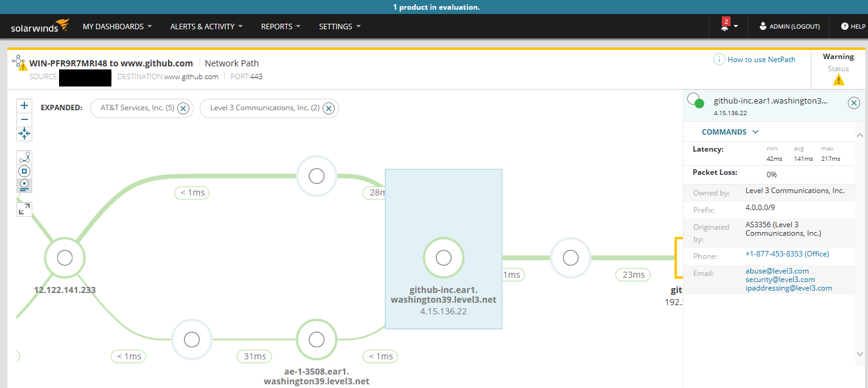Zoom in on the network path map
Image resolution: width=868 pixels, height=388 pixels.
pyautogui.click(x=24, y=105)
